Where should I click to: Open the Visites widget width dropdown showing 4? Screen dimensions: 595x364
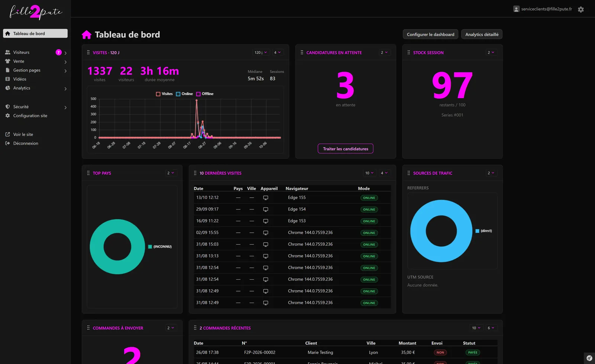click(277, 52)
